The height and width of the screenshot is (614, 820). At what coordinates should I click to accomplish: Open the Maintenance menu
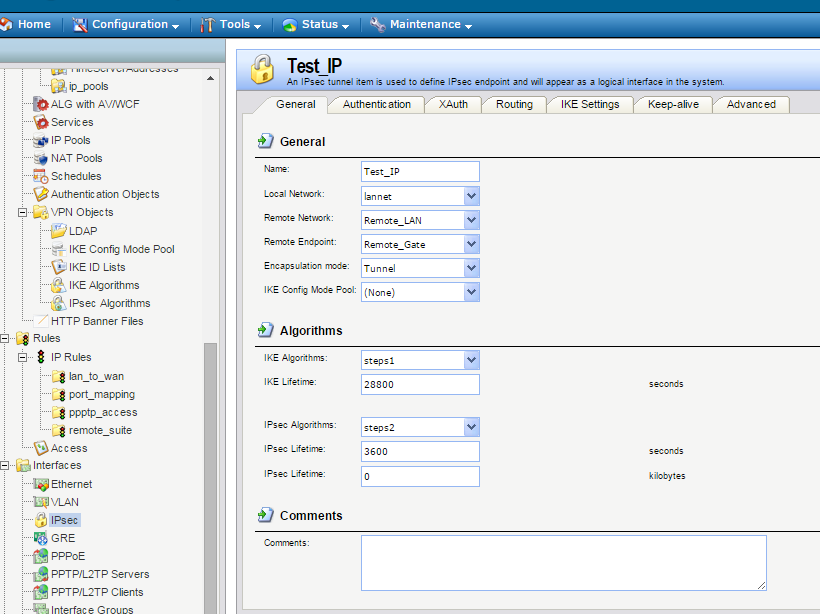point(423,24)
